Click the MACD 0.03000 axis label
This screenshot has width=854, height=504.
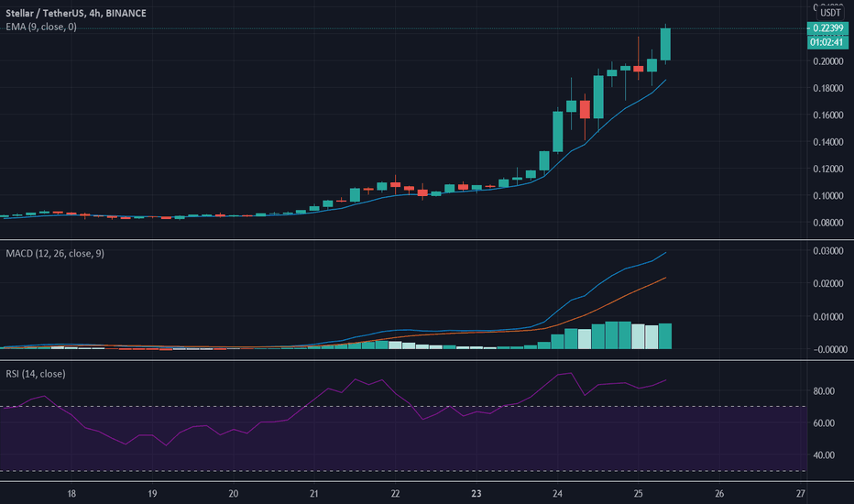point(827,251)
